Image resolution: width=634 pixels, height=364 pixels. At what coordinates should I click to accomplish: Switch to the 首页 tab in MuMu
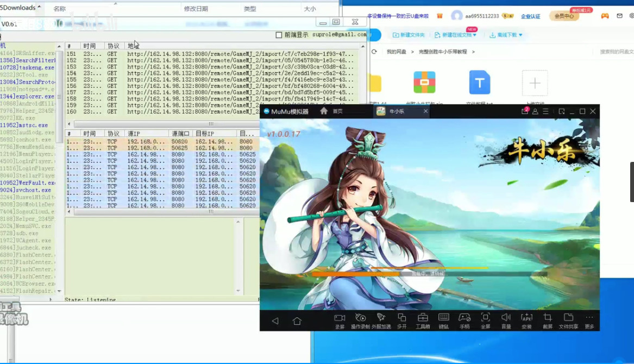point(332,111)
